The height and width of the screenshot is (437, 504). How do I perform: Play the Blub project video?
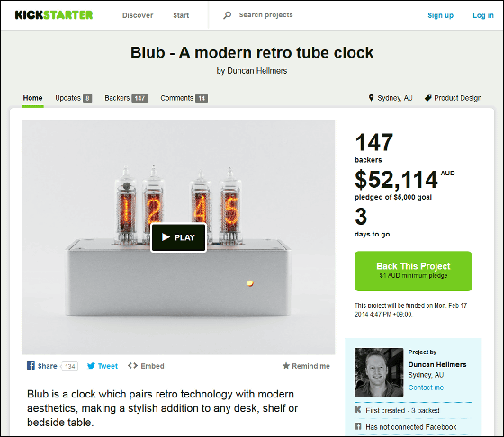[178, 237]
